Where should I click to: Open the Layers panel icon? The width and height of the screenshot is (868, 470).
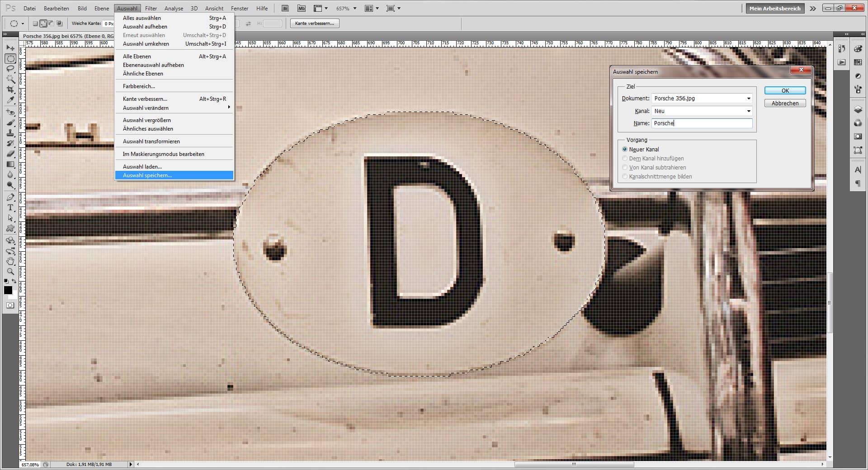click(858, 108)
